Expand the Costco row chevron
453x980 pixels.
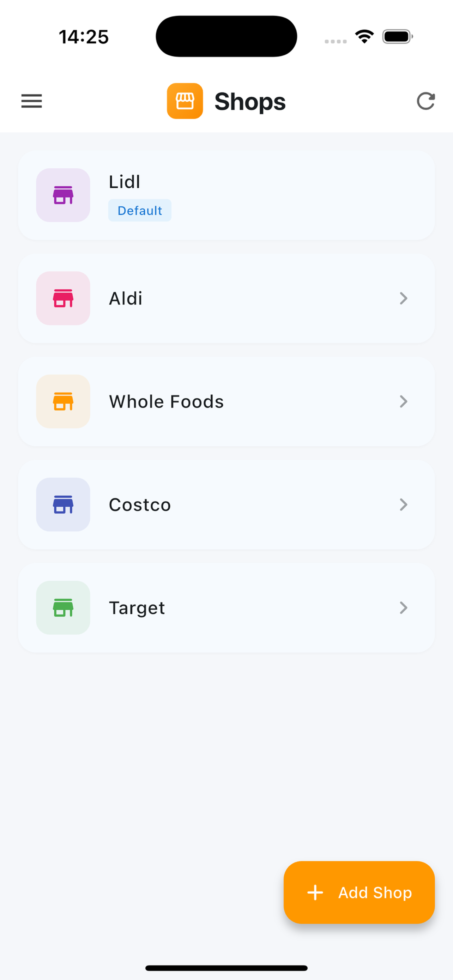[404, 504]
